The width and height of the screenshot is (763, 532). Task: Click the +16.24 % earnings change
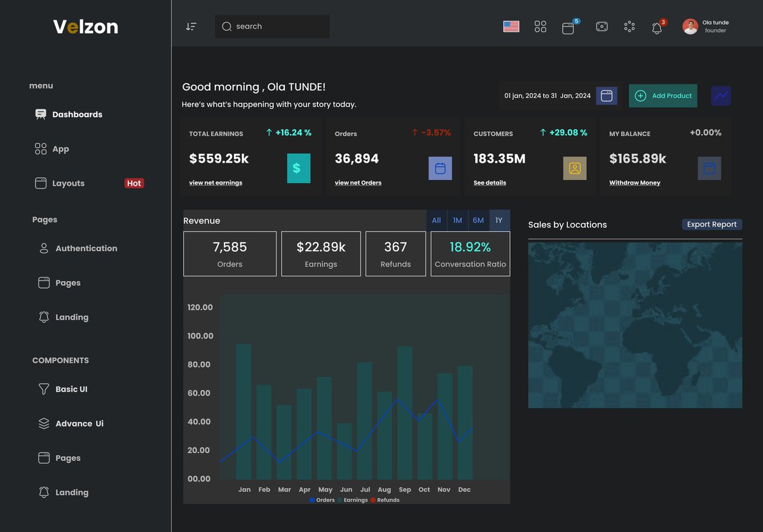(x=289, y=133)
